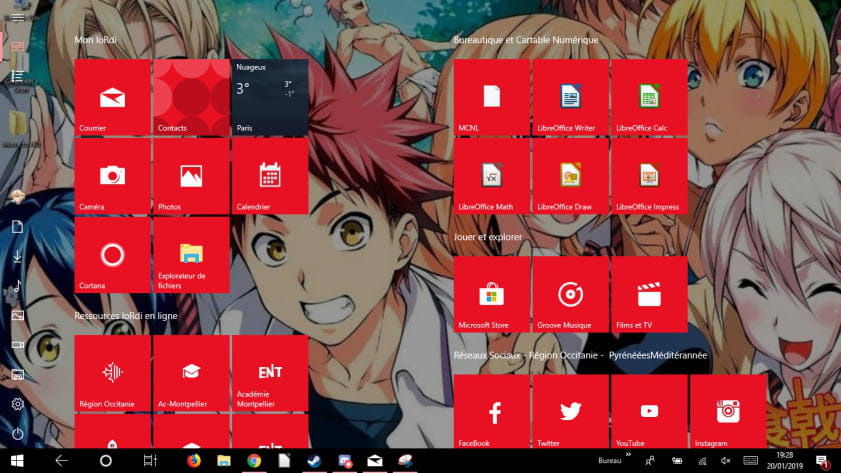Open the Paris weather live tile
Screen dimensions: 841x473
tap(269, 97)
